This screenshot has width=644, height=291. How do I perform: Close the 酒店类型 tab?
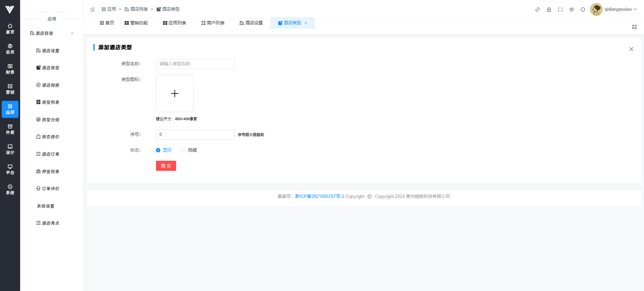coord(306,23)
